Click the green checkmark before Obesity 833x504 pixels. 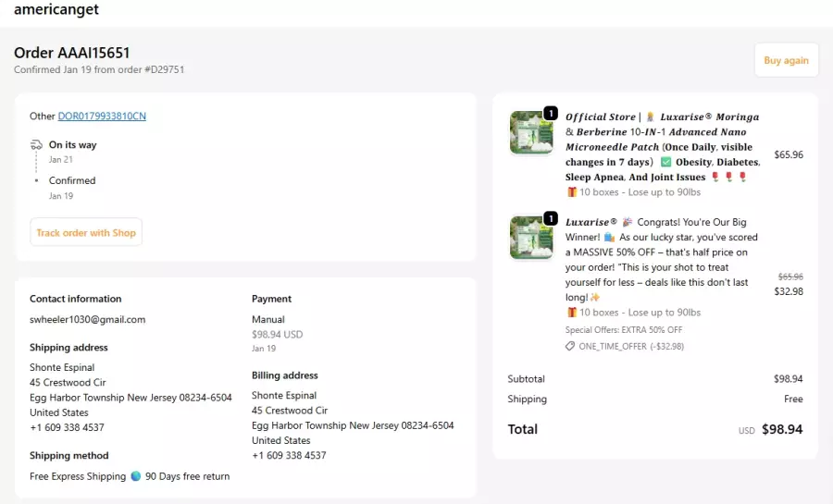click(665, 162)
